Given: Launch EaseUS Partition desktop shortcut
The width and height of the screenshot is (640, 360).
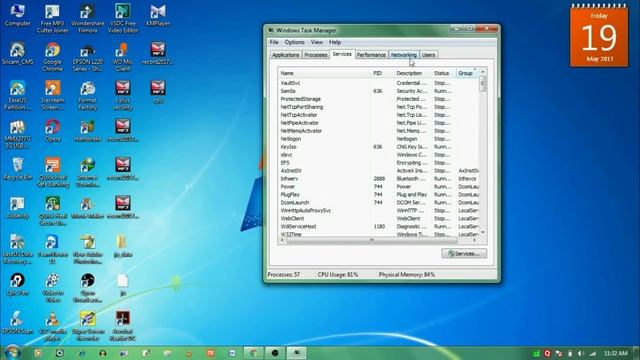Looking at the screenshot, I should click(18, 96).
